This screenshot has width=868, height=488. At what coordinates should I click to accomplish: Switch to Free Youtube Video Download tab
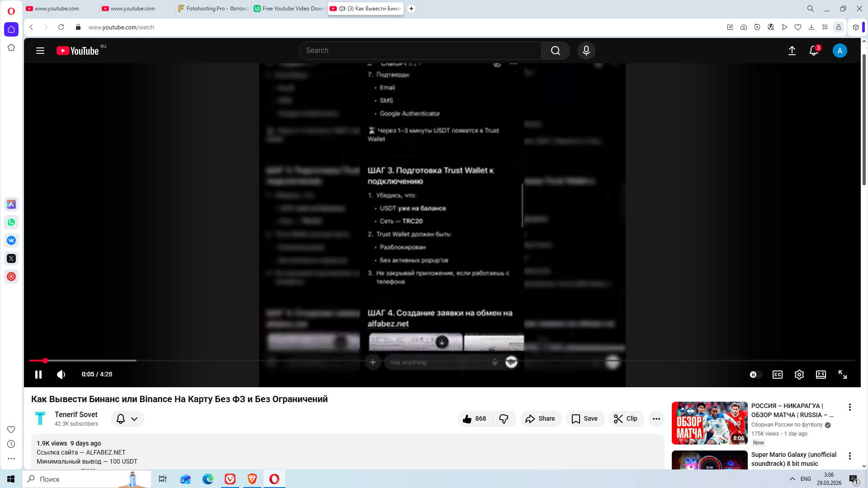point(289,9)
